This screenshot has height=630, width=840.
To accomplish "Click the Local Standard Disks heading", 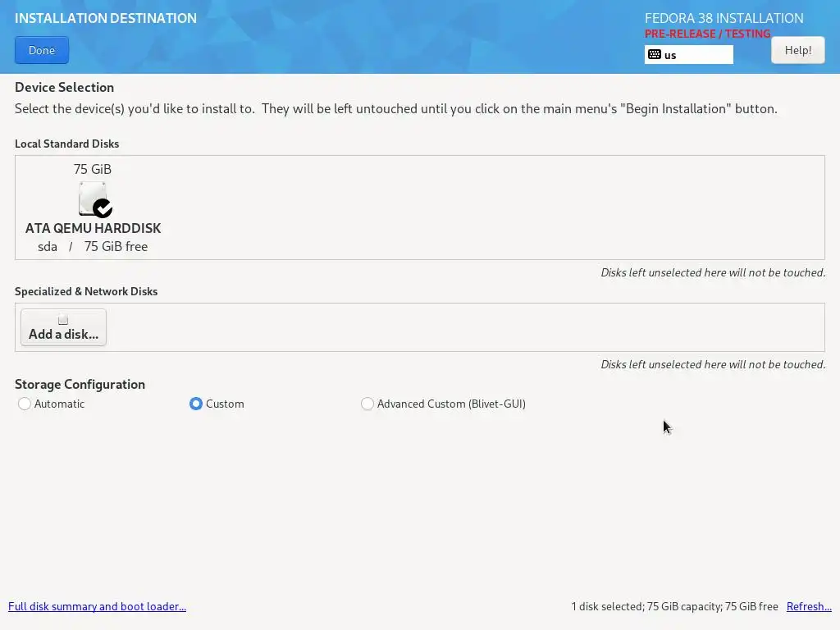I will (x=67, y=144).
